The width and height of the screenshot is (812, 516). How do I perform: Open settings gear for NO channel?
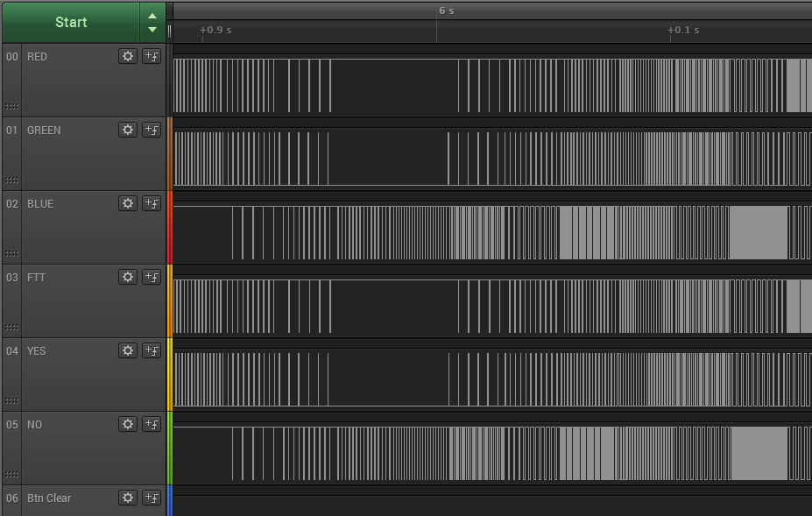click(x=128, y=424)
